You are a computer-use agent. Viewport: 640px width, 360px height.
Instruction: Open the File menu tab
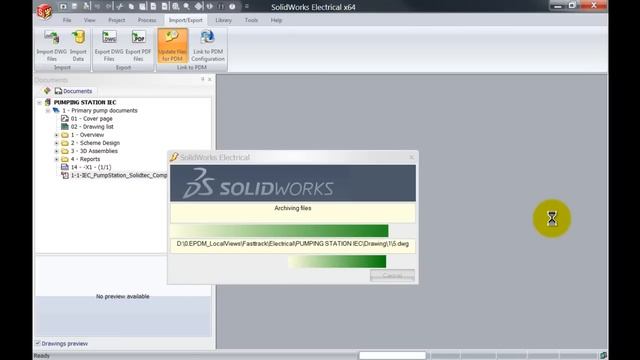(67, 20)
